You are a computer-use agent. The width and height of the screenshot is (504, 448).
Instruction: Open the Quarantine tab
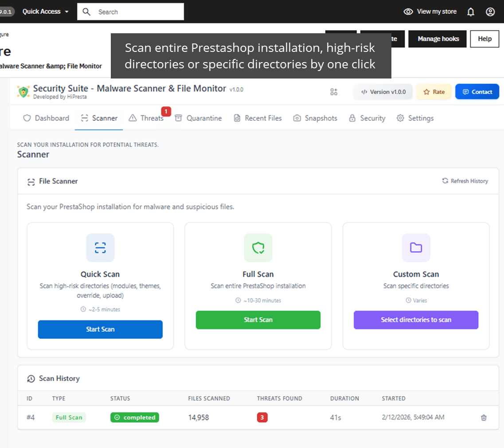point(198,118)
